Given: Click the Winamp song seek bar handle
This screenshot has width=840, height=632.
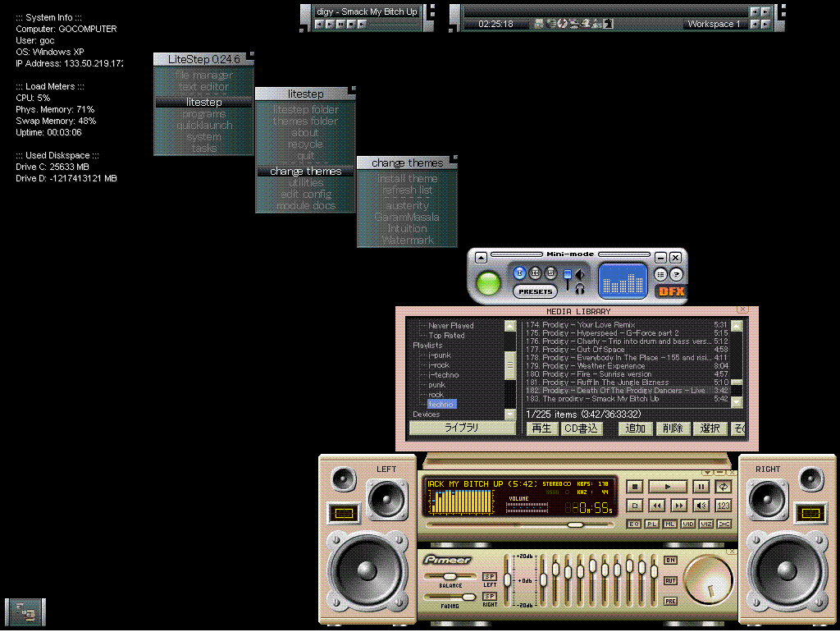Looking at the screenshot, I should [575, 524].
